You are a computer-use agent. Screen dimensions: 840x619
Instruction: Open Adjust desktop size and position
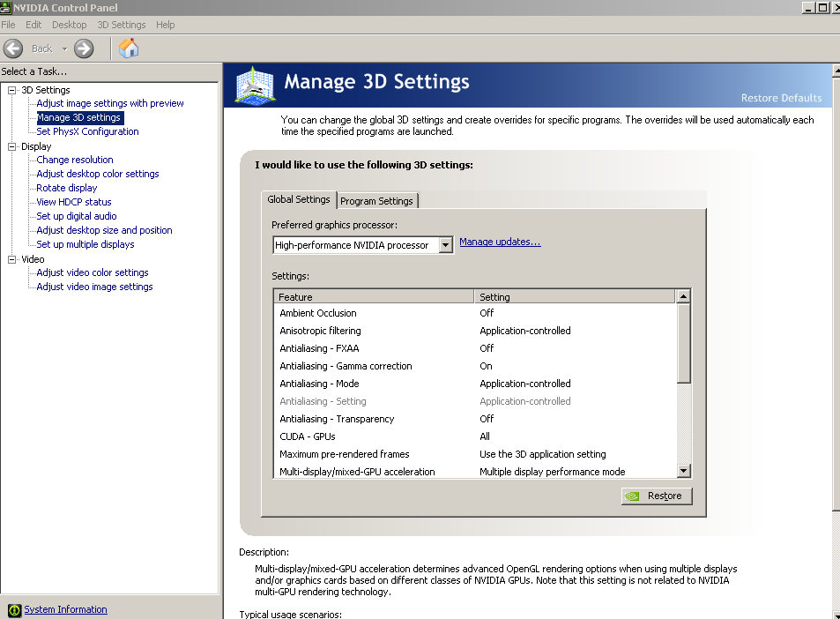pyautogui.click(x=104, y=230)
